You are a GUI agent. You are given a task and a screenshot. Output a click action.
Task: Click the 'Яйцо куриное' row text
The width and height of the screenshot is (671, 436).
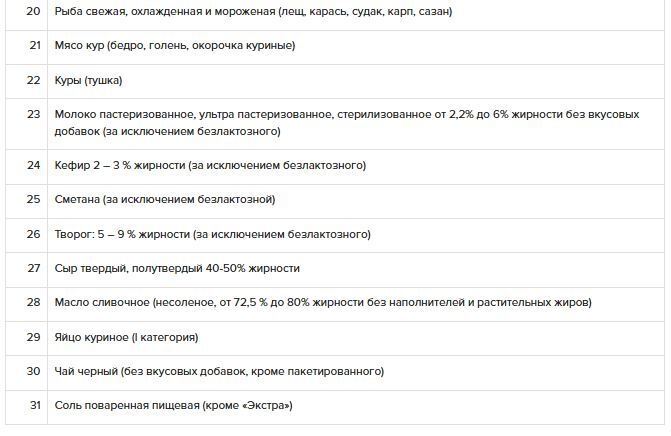tap(126, 337)
